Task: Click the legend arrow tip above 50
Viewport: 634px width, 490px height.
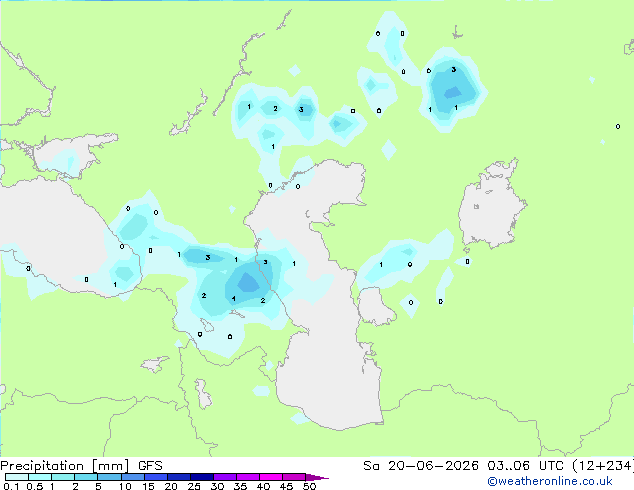Action: pyautogui.click(x=317, y=477)
